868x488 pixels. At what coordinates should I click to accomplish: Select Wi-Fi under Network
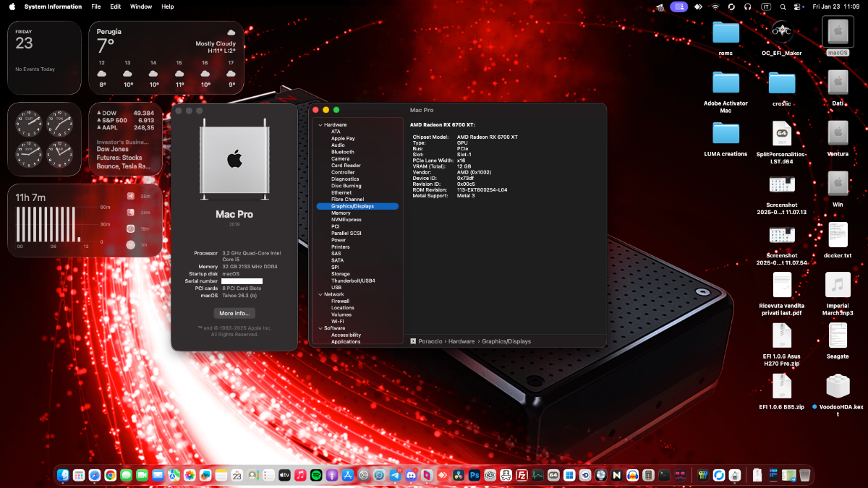(337, 321)
